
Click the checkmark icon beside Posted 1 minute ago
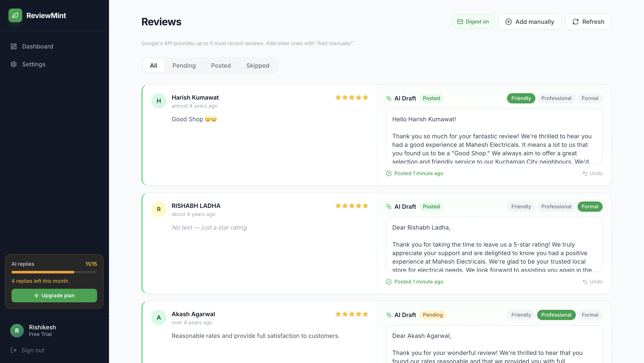click(389, 173)
